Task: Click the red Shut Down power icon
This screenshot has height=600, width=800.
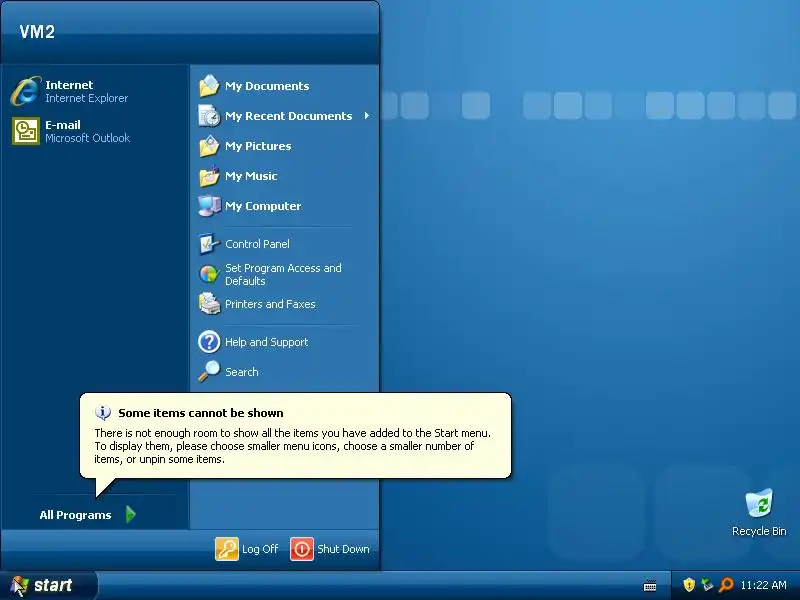Action: click(302, 549)
